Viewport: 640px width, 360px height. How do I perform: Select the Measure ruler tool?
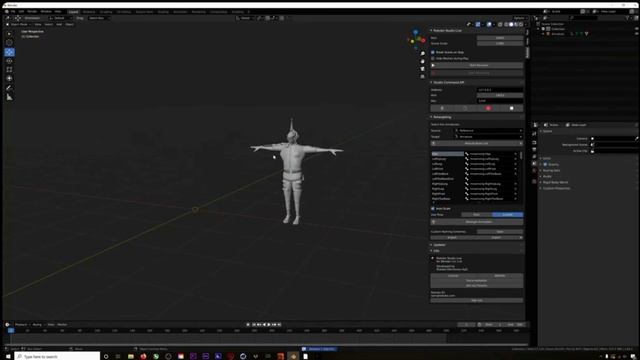(x=9, y=97)
